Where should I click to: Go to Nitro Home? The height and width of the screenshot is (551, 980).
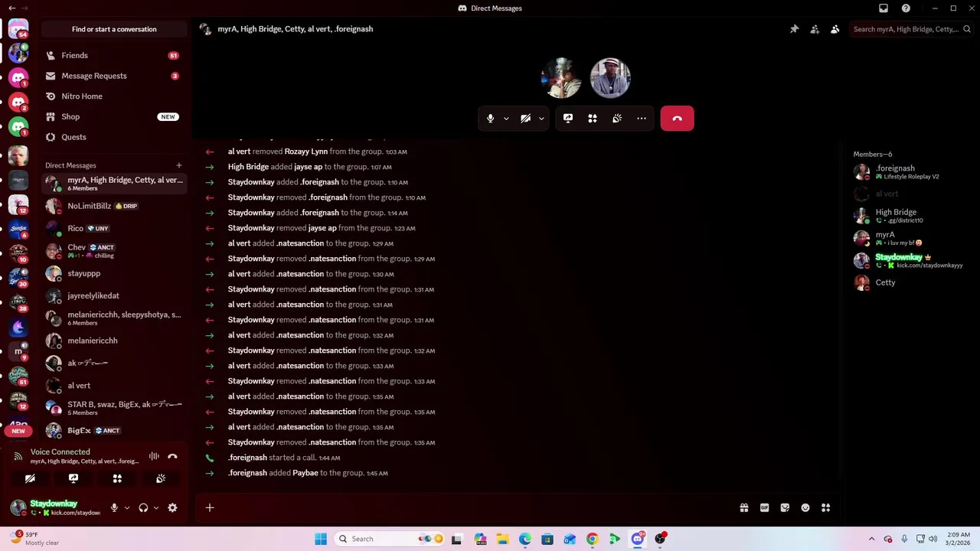(113, 96)
